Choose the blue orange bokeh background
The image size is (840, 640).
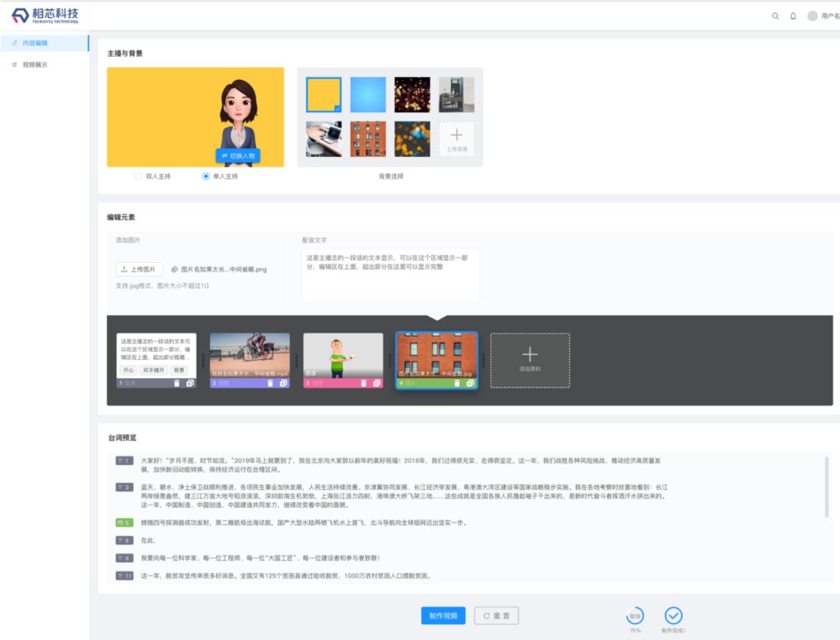(x=412, y=138)
